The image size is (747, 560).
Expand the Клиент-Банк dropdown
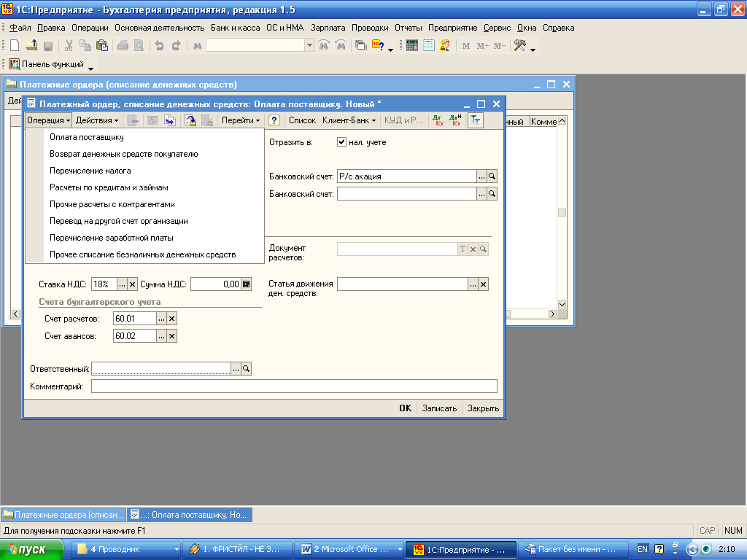(x=349, y=120)
